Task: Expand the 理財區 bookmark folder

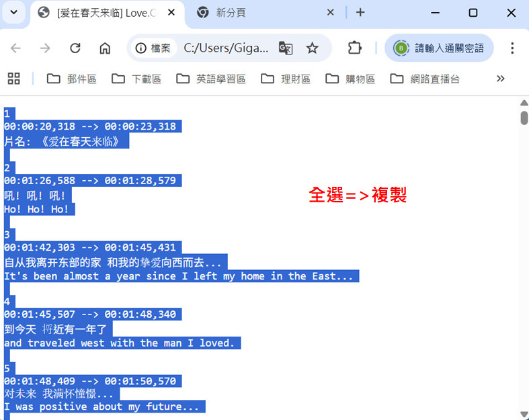Action: pyautogui.click(x=286, y=79)
